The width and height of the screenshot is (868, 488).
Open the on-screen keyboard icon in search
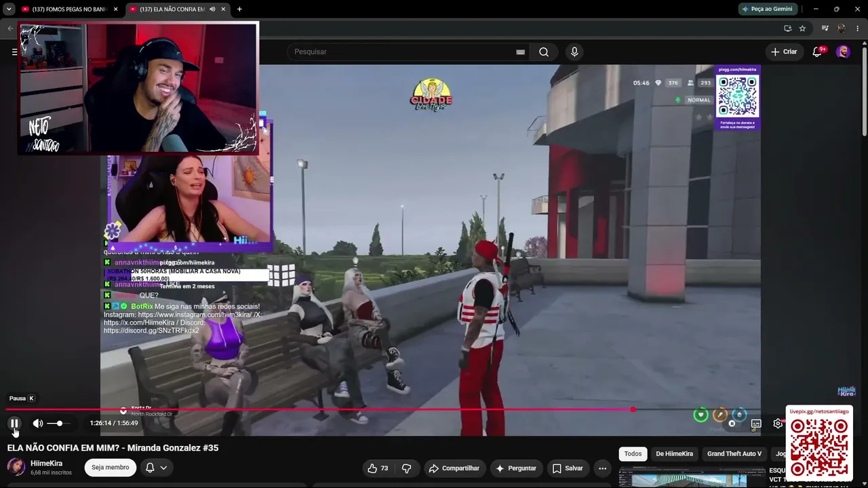point(520,52)
